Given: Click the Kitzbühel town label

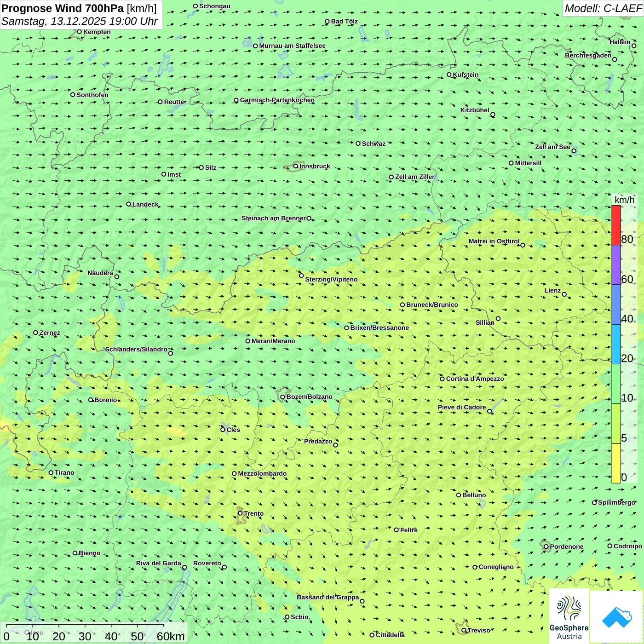Looking at the screenshot, I should [x=475, y=110].
